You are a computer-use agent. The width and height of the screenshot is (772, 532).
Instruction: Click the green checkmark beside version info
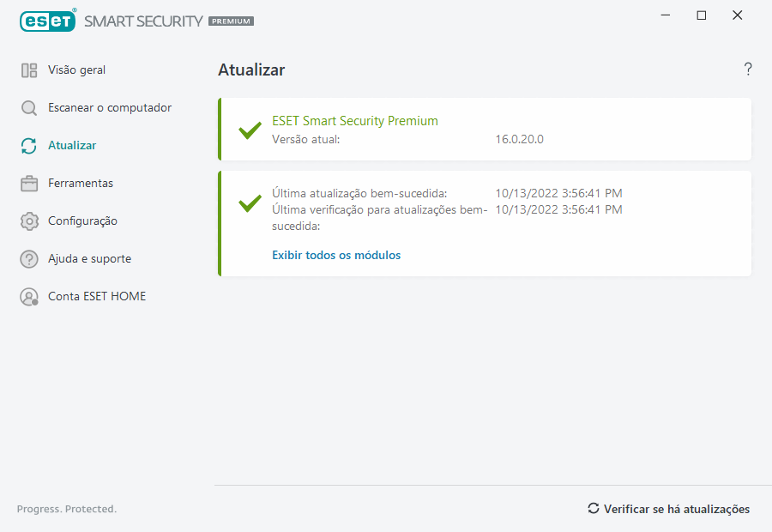click(x=250, y=131)
